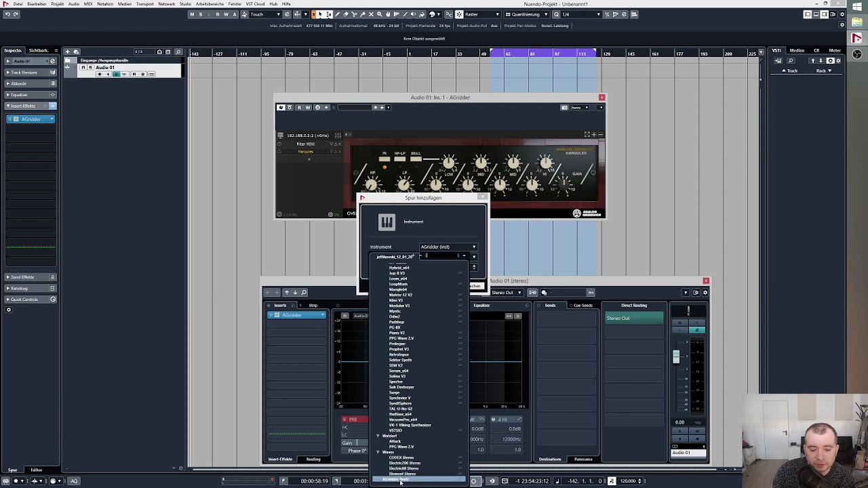Image resolution: width=868 pixels, height=488 pixels.
Task: Select SynthSphere in instrument list
Action: 400,403
